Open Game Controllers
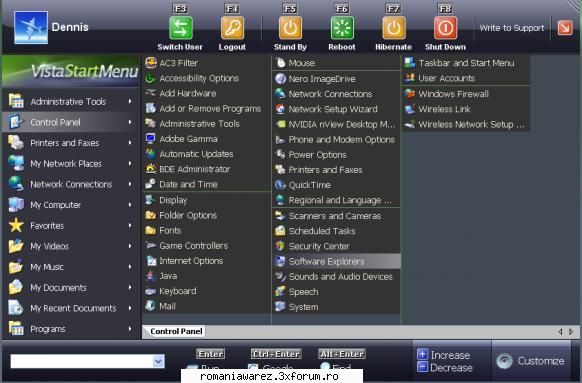This screenshot has height=383, width=582. tap(206, 246)
